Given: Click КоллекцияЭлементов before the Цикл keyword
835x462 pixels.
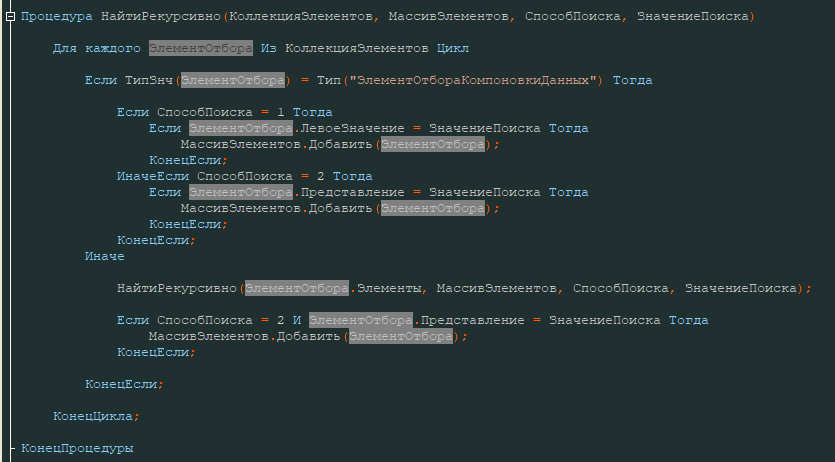Looking at the screenshot, I should coord(356,48).
